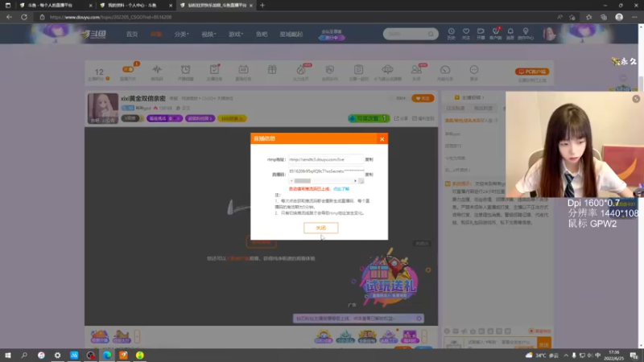The height and width of the screenshot is (362, 644).
Task: Open the airship cloud icon in toolbar
Action: 387,70
